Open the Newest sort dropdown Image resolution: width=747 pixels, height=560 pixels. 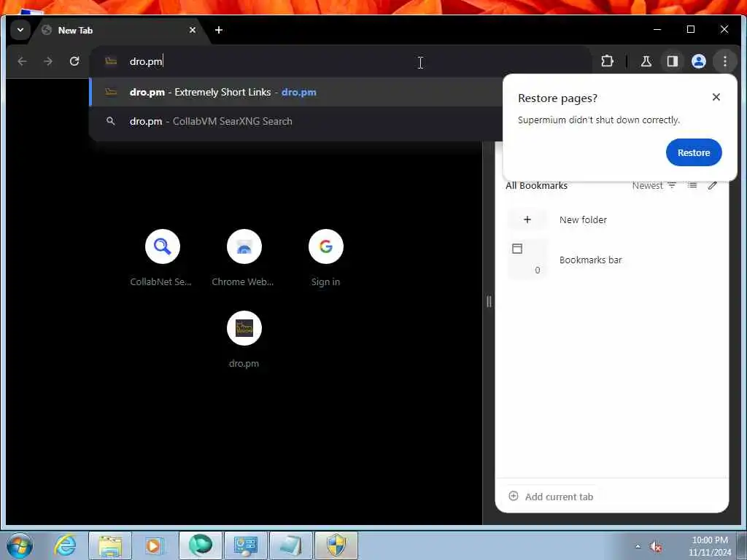[654, 186]
